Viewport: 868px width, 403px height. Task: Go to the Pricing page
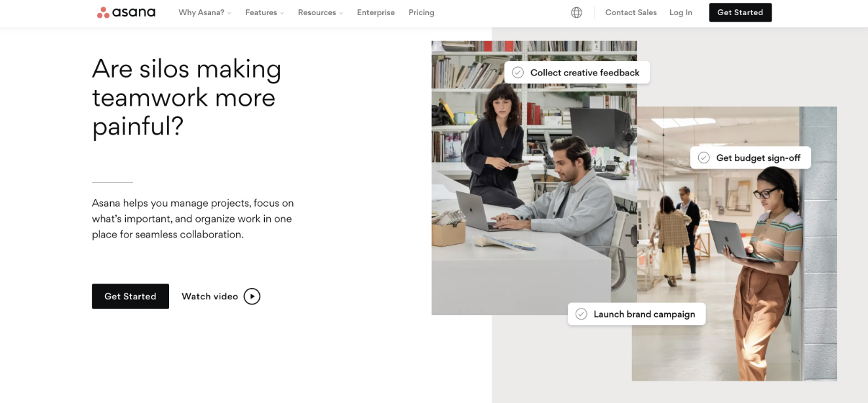point(422,12)
